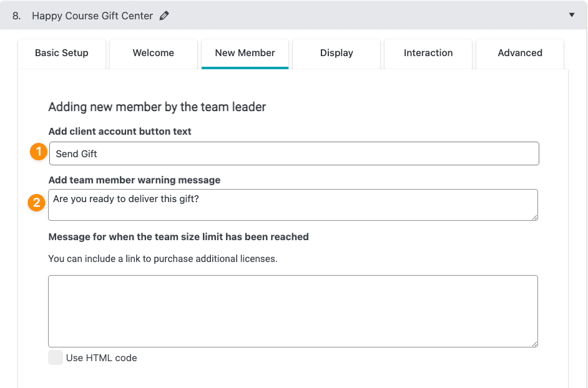Image resolution: width=588 pixels, height=388 pixels.
Task: Click the pencil icon to rename the section
Action: 164,16
